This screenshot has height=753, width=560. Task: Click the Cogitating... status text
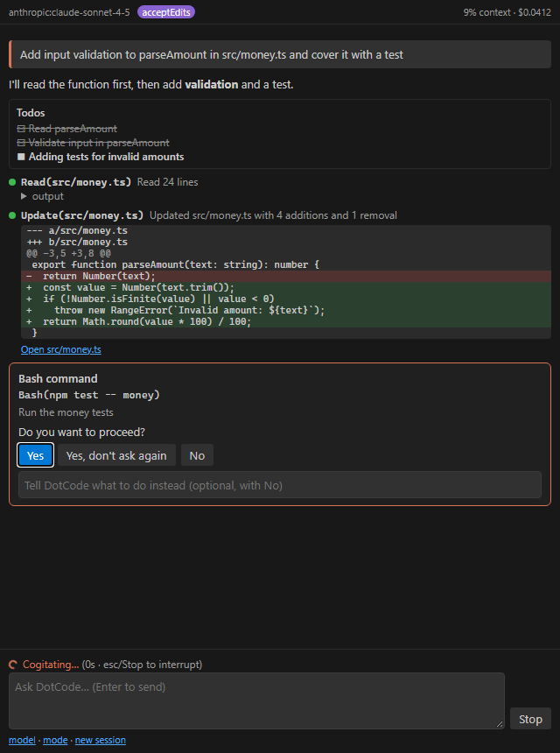51,665
